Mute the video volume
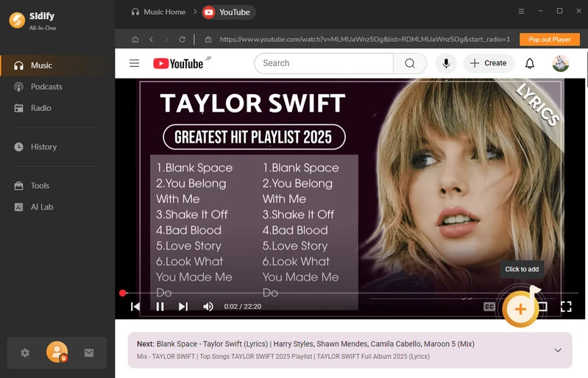The height and width of the screenshot is (378, 588). (208, 307)
